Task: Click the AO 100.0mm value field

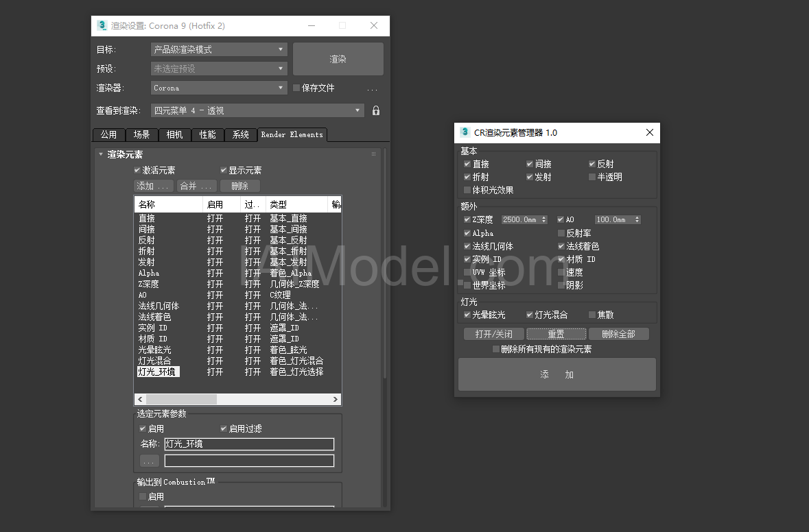Action: [x=614, y=219]
